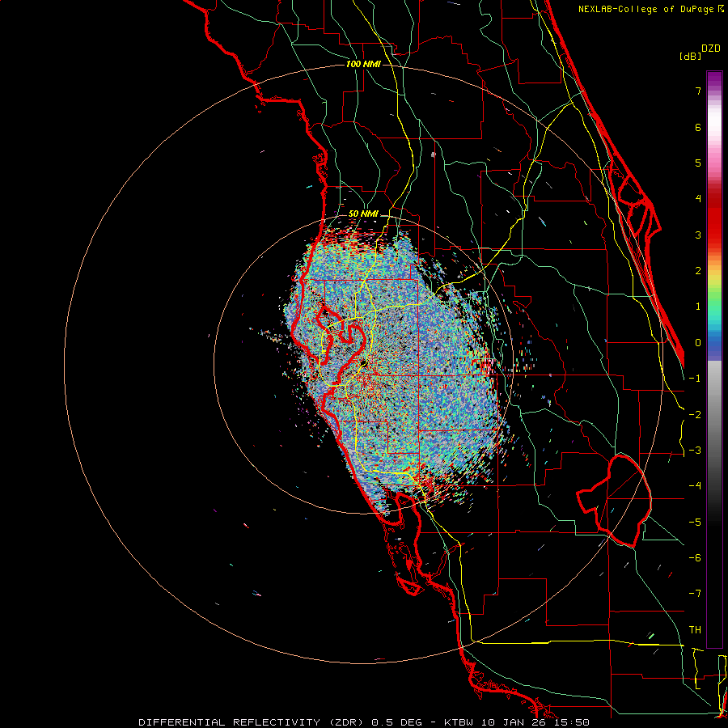Click the [dB] unit label
Screen dimensions: 728x728
690,56
